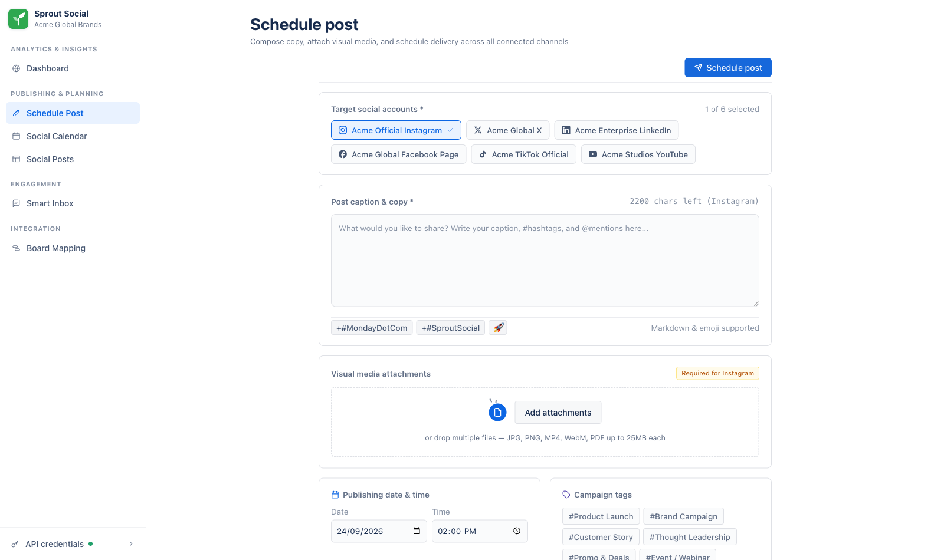Select the #Product Launch campaign tag
Screen dimensions: 944x560
pos(601,516)
